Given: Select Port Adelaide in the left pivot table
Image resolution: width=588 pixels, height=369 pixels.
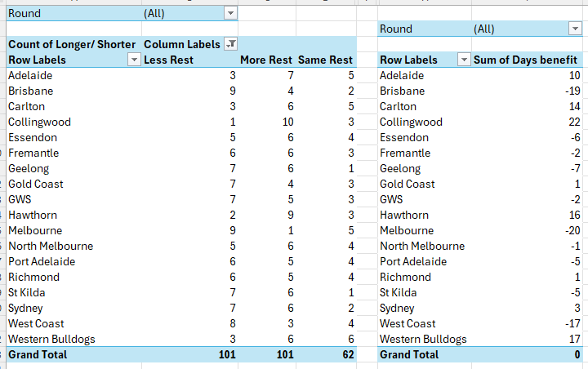Looking at the screenshot, I should point(42,261).
